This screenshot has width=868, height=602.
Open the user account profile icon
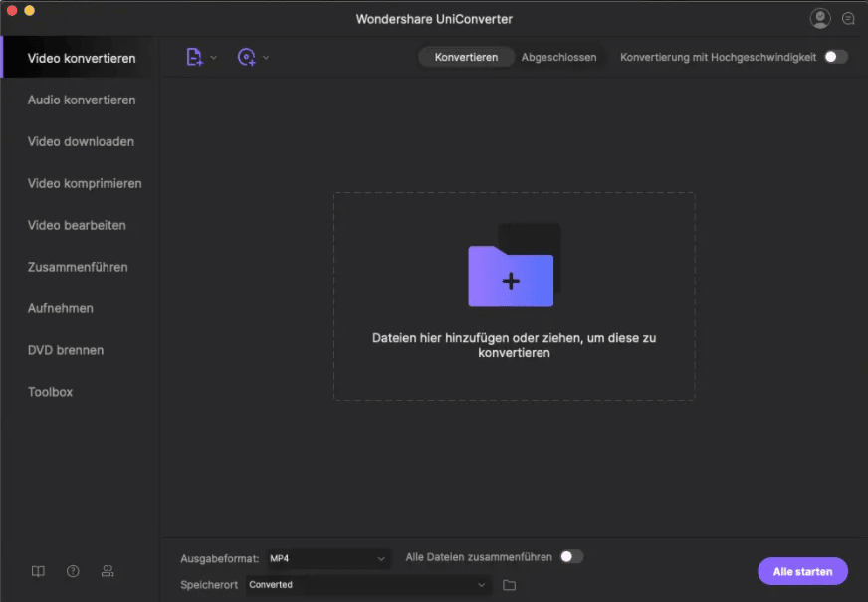pos(820,18)
